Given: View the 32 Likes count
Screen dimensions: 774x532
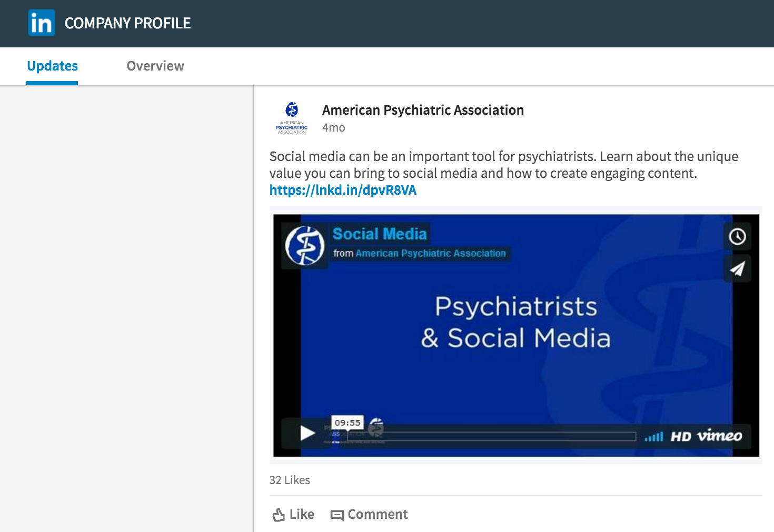Looking at the screenshot, I should click(x=290, y=480).
